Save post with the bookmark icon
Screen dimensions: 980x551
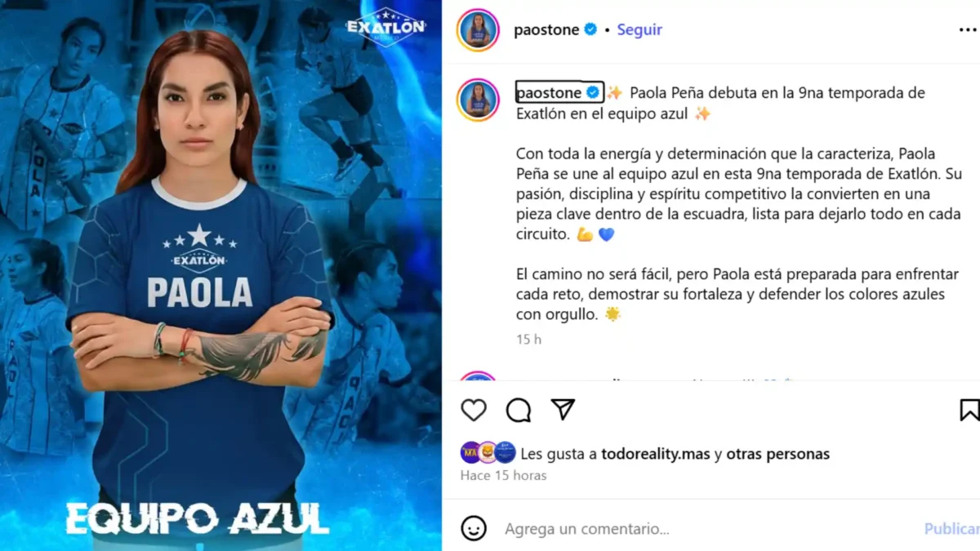coord(969,410)
